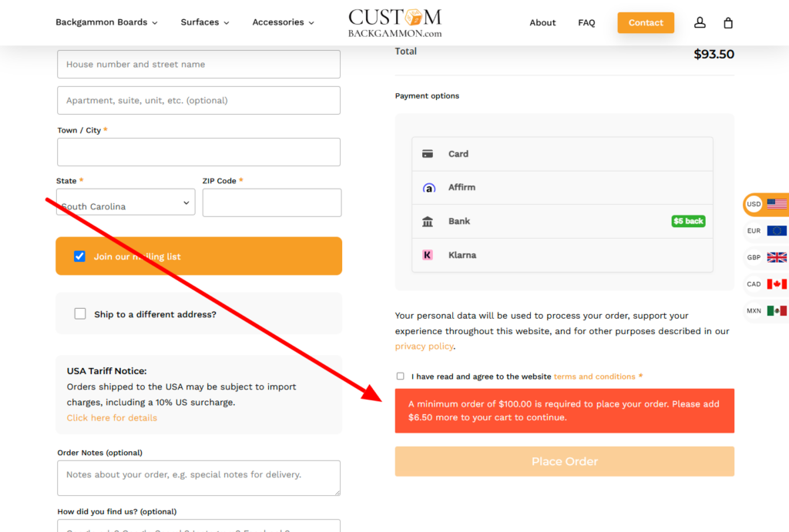Select the Klarna K icon
The height and width of the screenshot is (532, 789).
[427, 255]
